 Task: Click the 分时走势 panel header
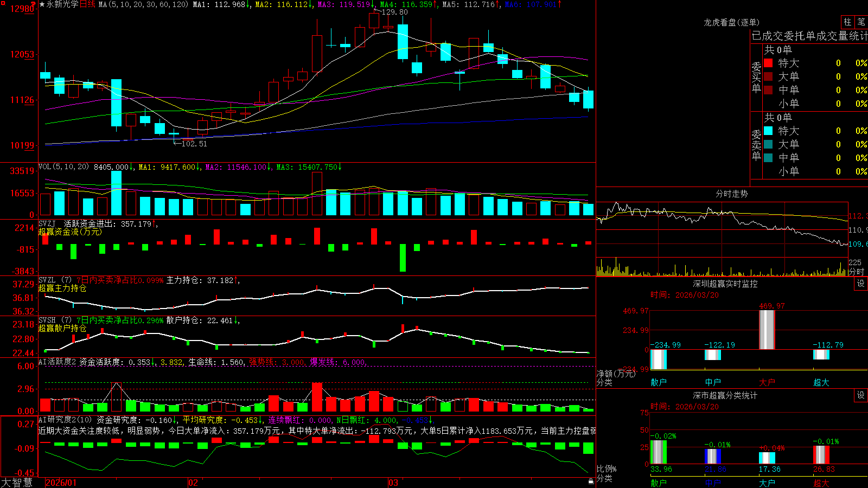coord(731,194)
